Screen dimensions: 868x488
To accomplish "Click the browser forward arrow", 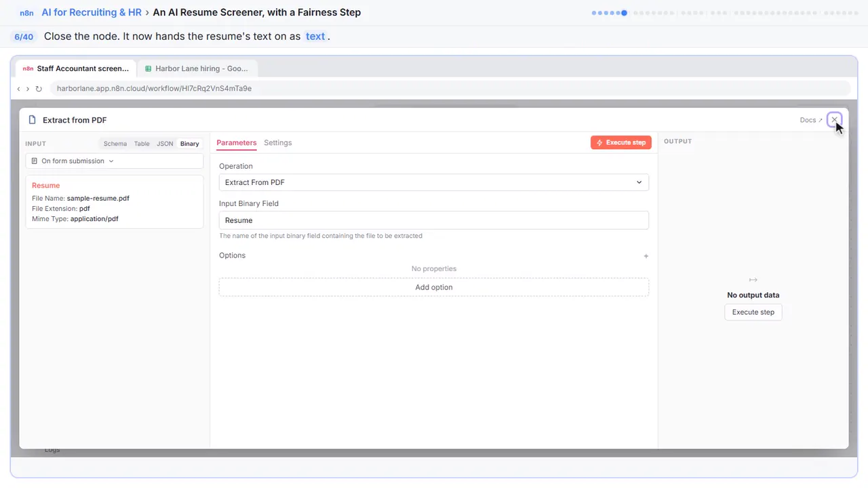I will point(28,89).
